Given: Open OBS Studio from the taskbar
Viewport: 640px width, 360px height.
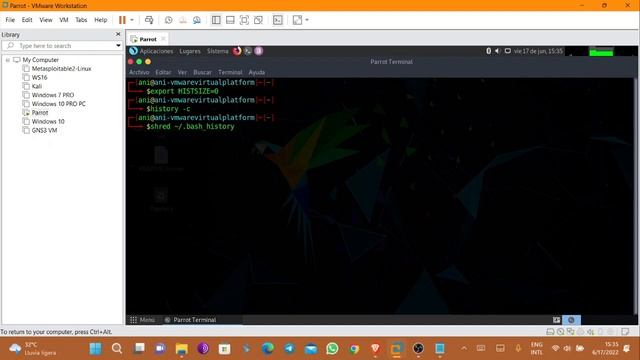Looking at the screenshot, I should point(418,349).
